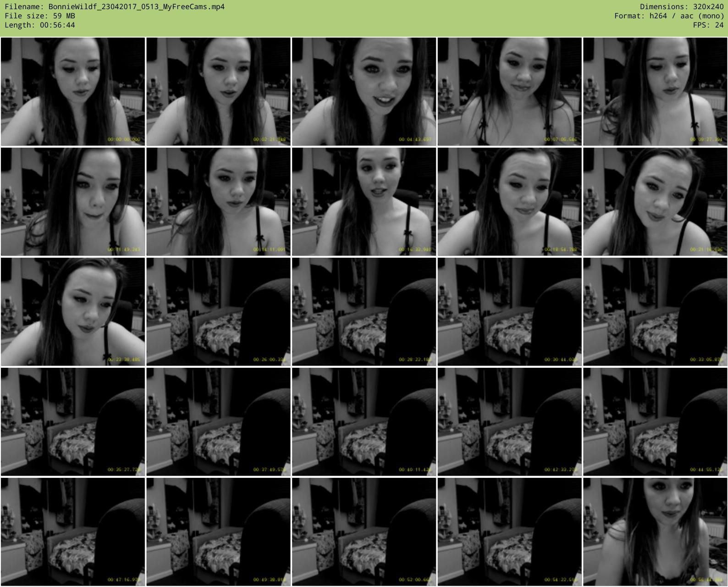Select the empty room frame at 00:26:00
The width and height of the screenshot is (728, 587).
(218, 312)
